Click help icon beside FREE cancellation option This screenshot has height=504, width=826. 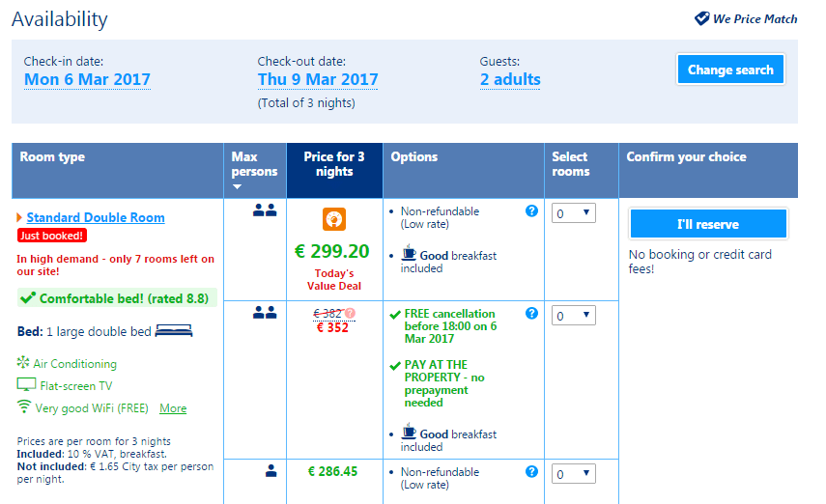click(531, 314)
